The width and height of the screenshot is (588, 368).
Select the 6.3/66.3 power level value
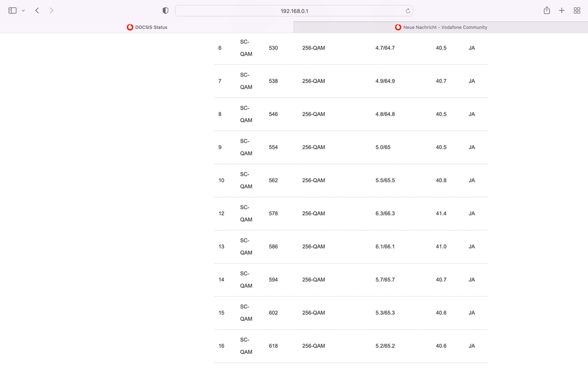click(x=385, y=213)
